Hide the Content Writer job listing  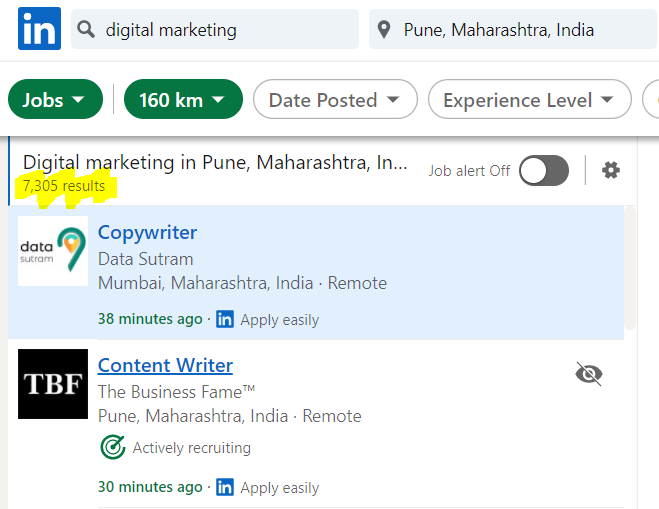point(589,374)
